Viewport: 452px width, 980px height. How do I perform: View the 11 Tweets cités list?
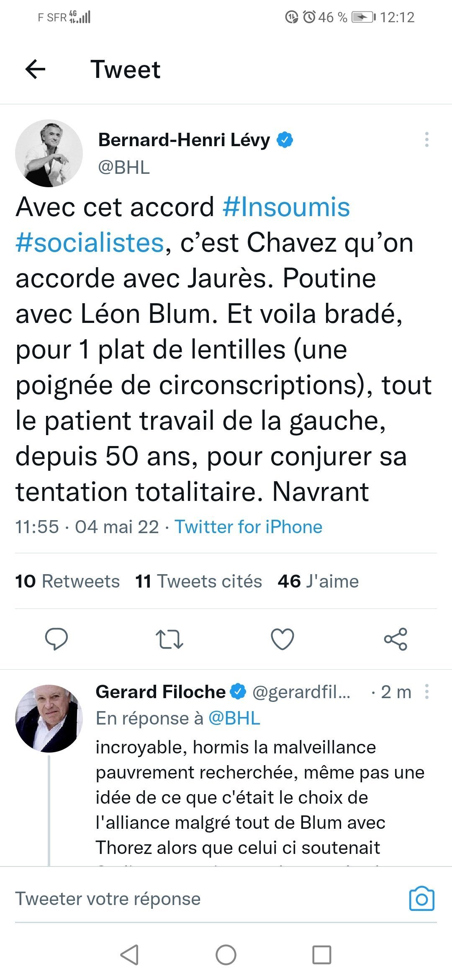click(198, 581)
